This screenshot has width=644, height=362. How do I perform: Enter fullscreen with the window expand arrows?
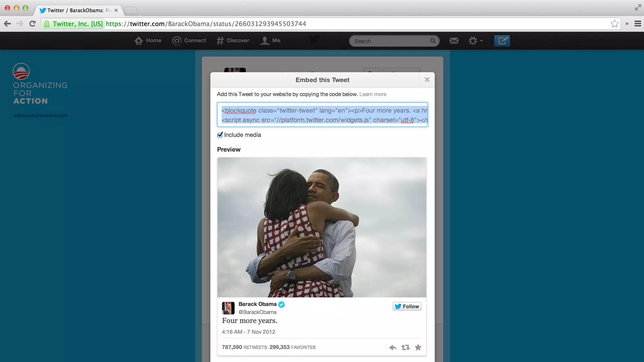(x=638, y=8)
